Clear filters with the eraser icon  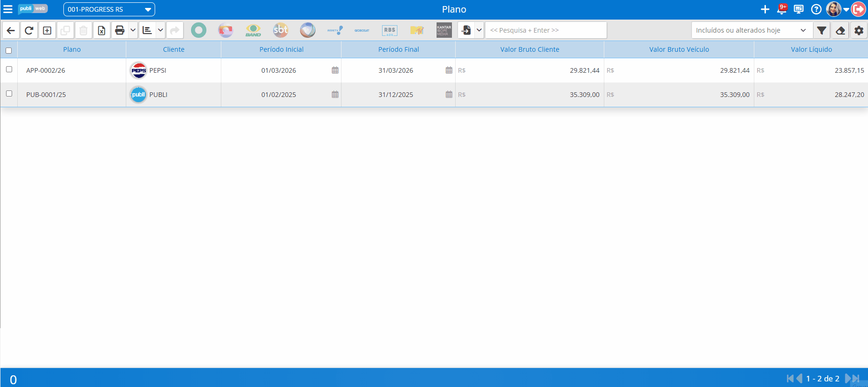point(840,30)
